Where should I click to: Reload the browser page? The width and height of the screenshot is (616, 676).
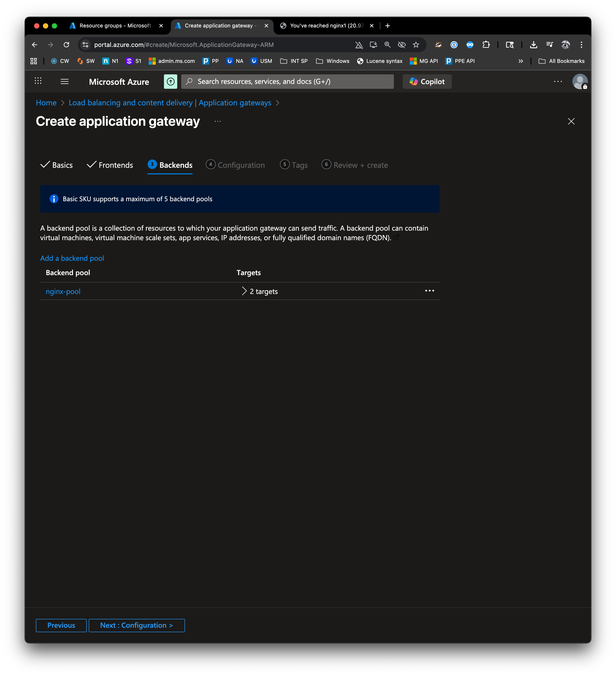66,44
